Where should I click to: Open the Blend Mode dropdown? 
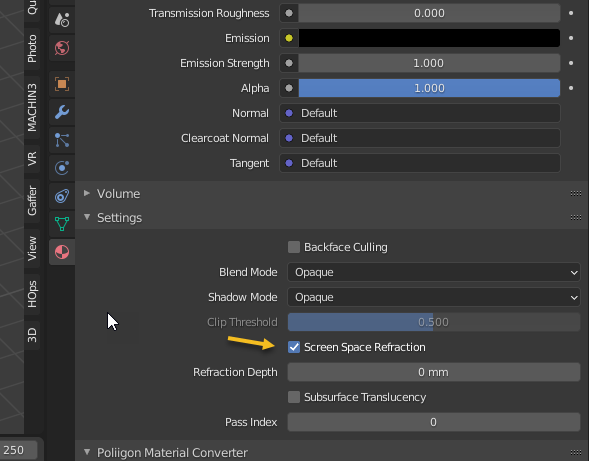434,272
